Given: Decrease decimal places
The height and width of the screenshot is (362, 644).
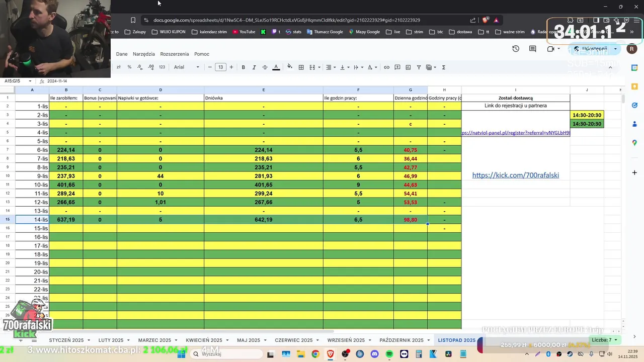Looking at the screenshot, I should [x=140, y=67].
